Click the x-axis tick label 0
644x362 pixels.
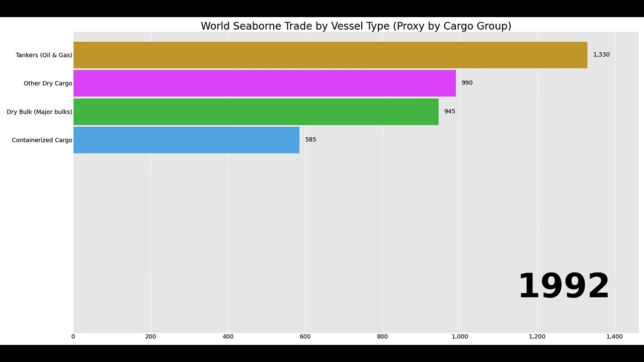[73, 337]
